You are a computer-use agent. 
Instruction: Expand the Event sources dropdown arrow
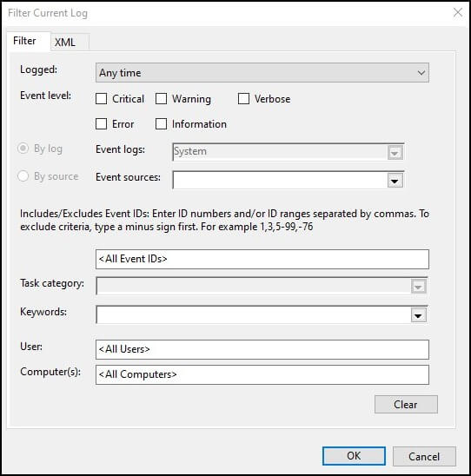[x=395, y=181]
